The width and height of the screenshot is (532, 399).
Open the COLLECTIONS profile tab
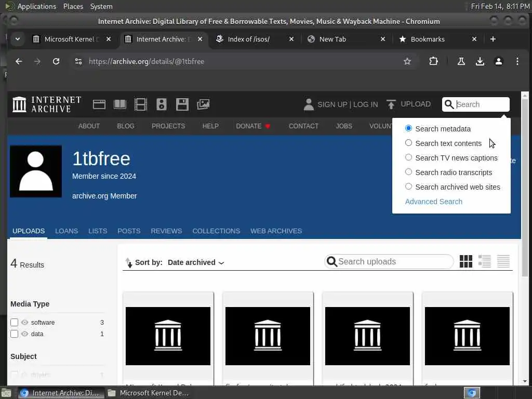pyautogui.click(x=216, y=231)
